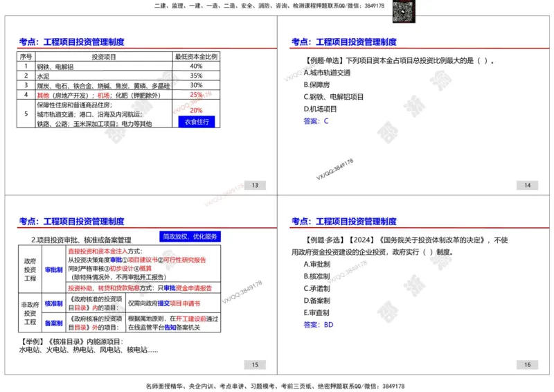Choose option 'B.保障房'
The height and width of the screenshot is (392, 554).
pyautogui.click(x=316, y=84)
